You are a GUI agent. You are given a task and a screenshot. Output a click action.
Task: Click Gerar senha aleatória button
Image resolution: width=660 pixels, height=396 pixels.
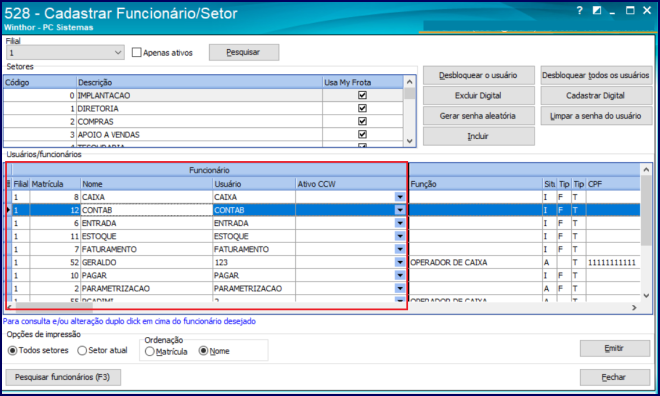[x=479, y=116]
